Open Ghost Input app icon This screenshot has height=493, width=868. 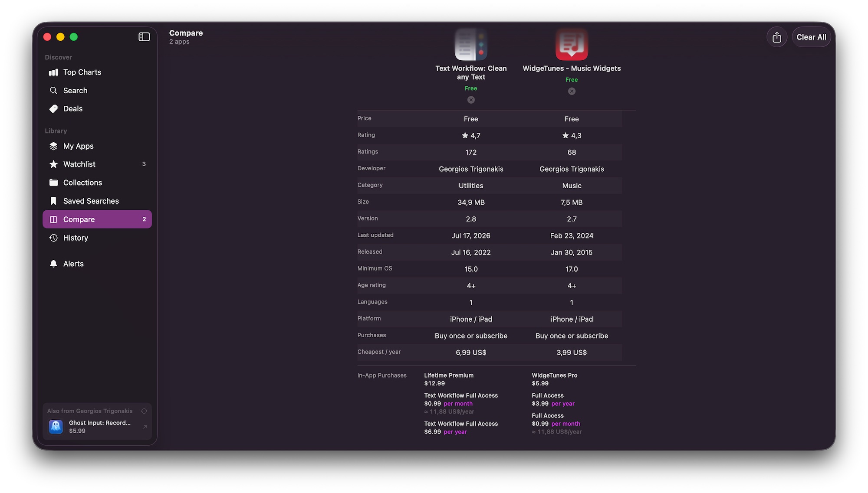pos(56,427)
